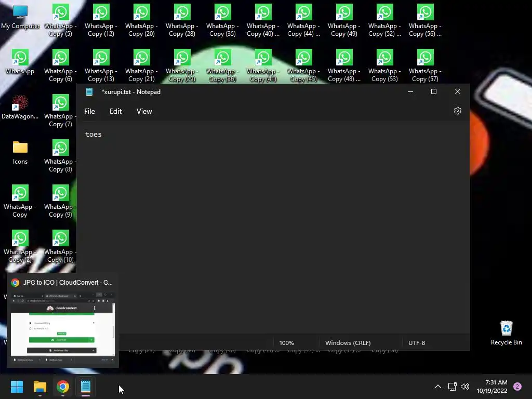Screen dimensions: 532x399
Task: Open the volume control speaker icon
Action: [465, 387]
